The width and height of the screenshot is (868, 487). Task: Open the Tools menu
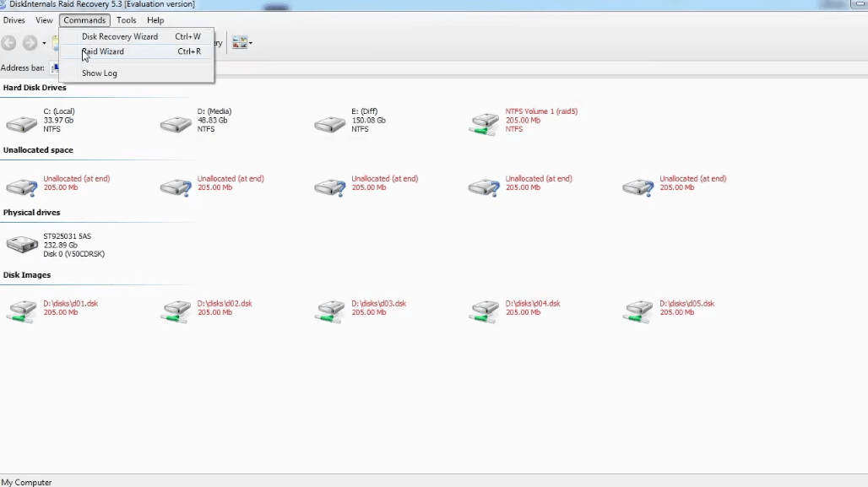(126, 20)
